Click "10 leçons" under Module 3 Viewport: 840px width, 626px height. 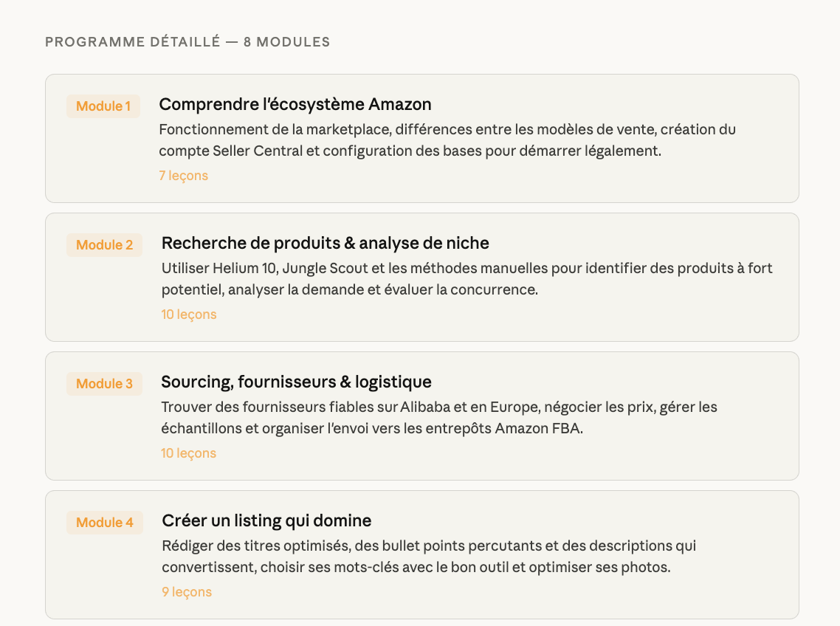[189, 453]
